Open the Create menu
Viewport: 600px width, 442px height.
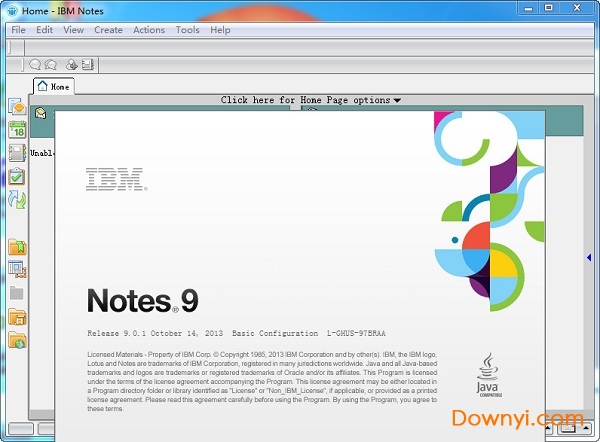click(x=108, y=30)
